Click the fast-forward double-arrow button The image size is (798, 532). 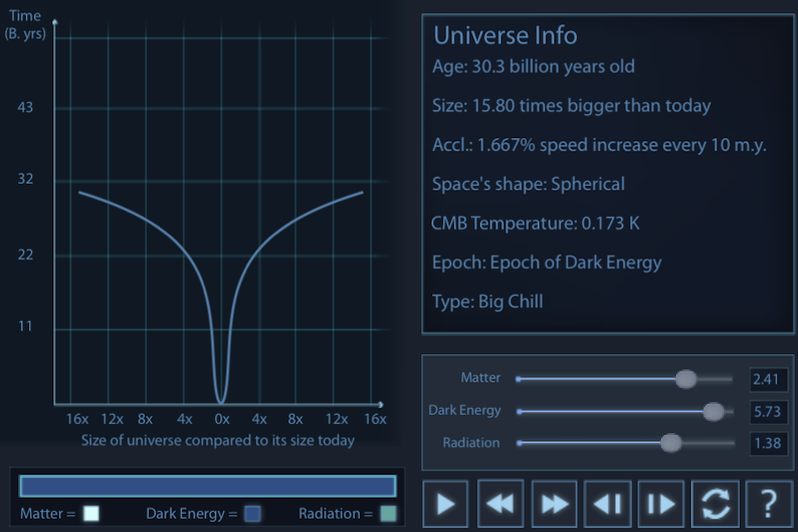pos(554,504)
